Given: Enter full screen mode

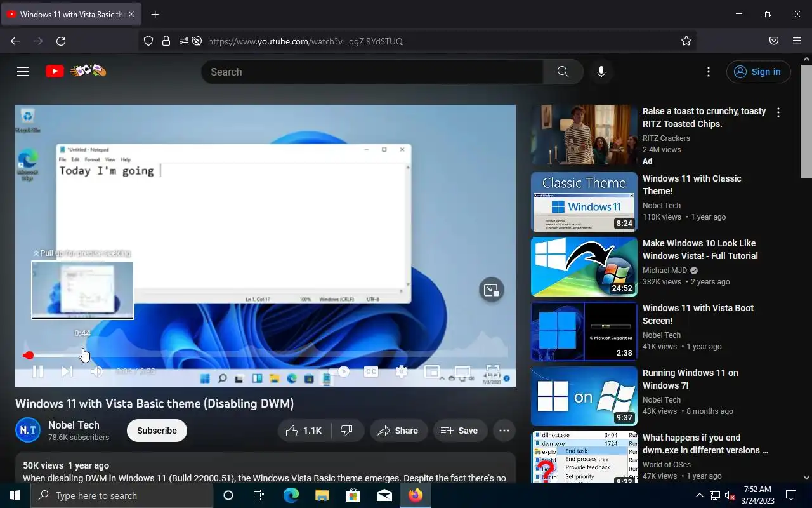Looking at the screenshot, I should [493, 371].
